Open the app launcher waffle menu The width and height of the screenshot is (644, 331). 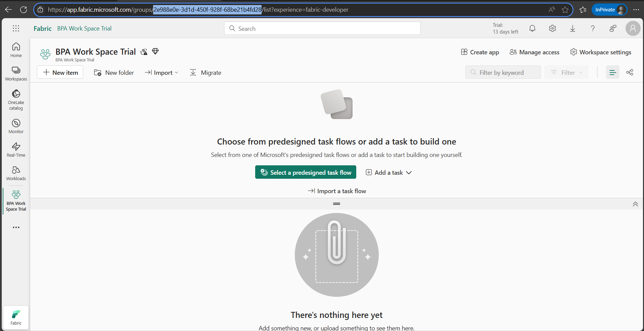pos(16,29)
